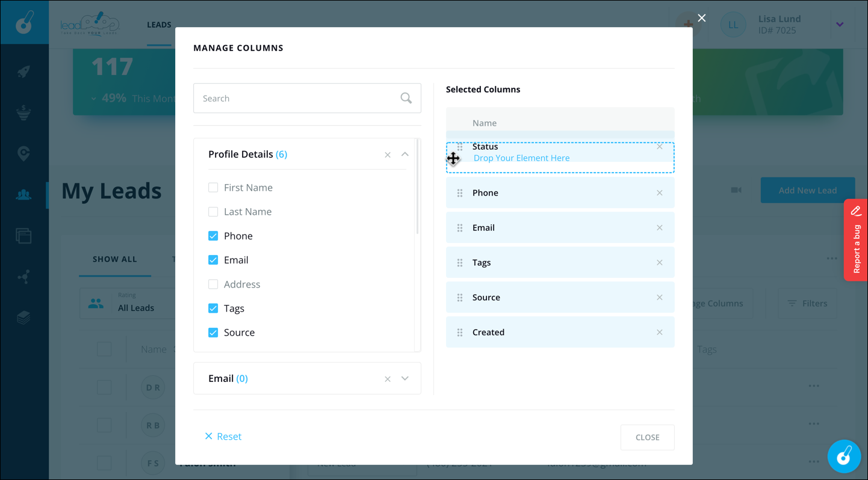Image resolution: width=868 pixels, height=480 pixels.
Task: Uncheck the Tags checkbox
Action: 213,308
